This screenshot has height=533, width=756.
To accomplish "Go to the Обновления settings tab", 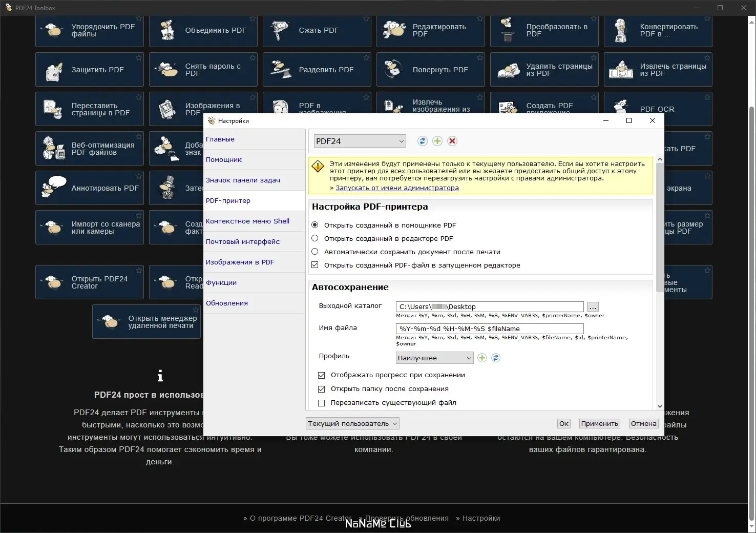I will [x=254, y=303].
